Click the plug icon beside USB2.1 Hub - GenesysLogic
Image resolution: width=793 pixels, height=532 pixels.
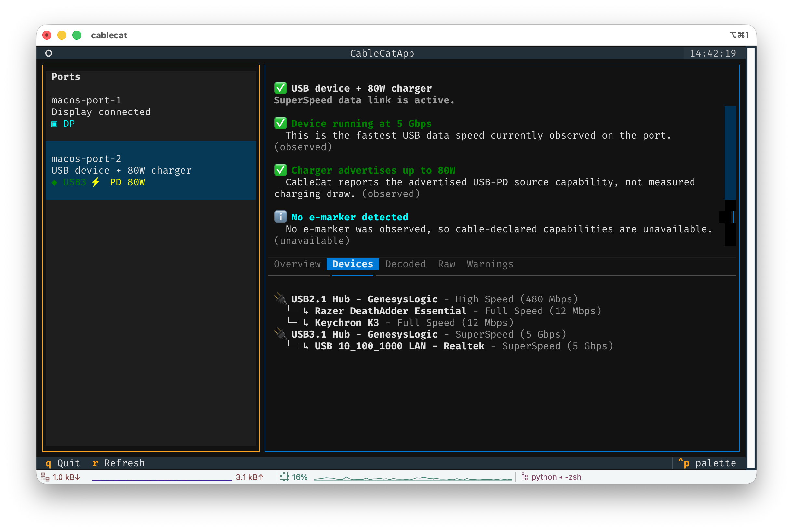[281, 299]
